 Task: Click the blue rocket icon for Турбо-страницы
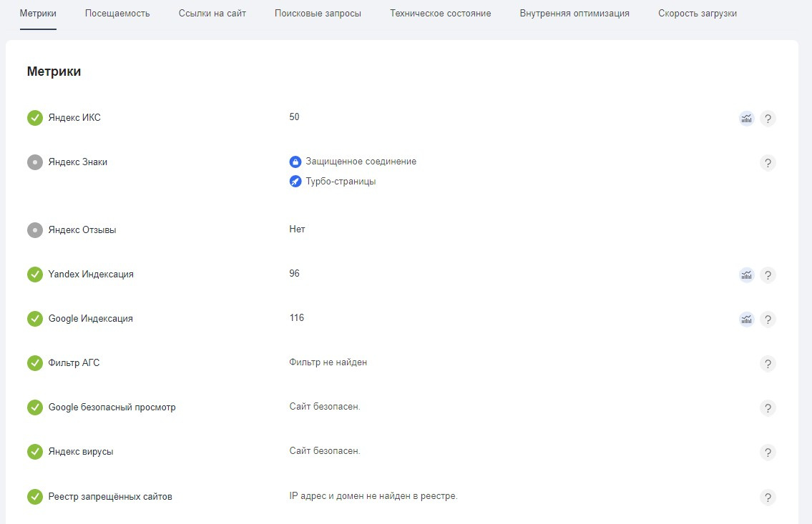click(295, 182)
